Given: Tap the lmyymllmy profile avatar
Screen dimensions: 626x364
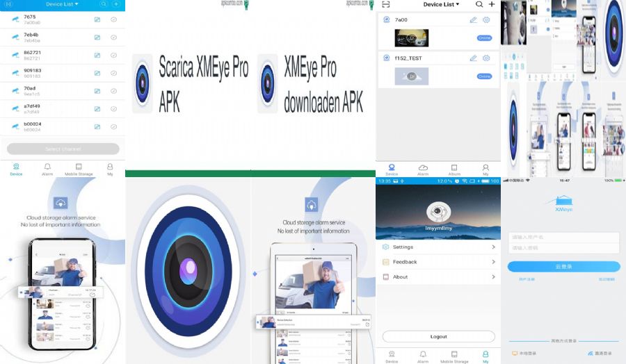Looking at the screenshot, I should pos(438,211).
